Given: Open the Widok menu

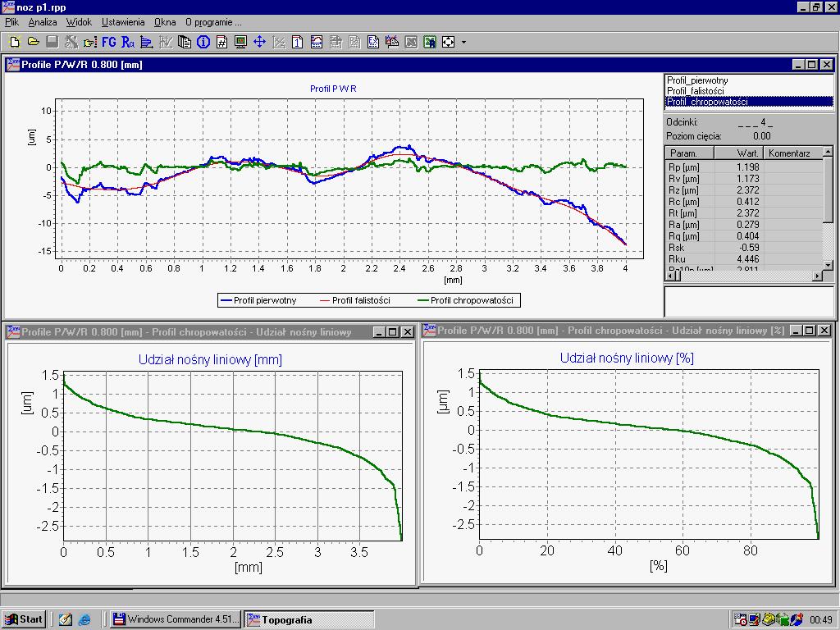Looking at the screenshot, I should 79,22.
